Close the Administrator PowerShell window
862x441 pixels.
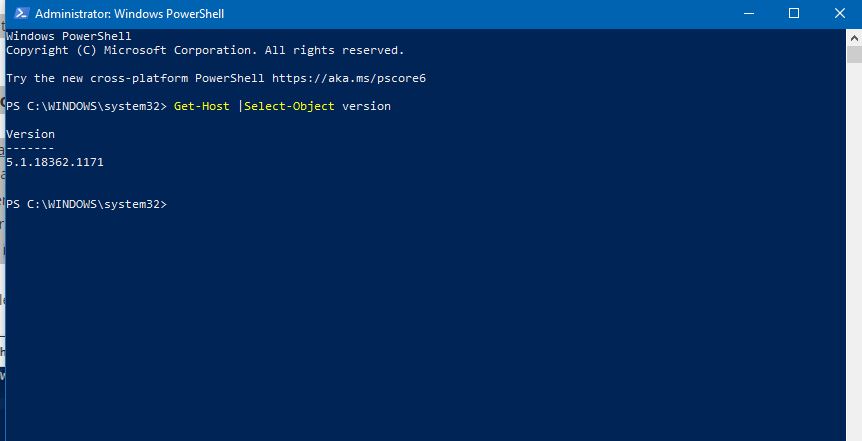839,14
